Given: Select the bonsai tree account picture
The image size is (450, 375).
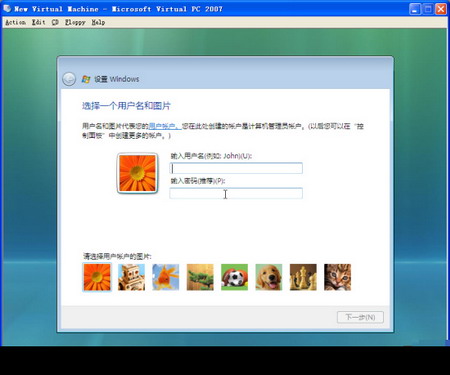Looking at the screenshot, I should 200,277.
